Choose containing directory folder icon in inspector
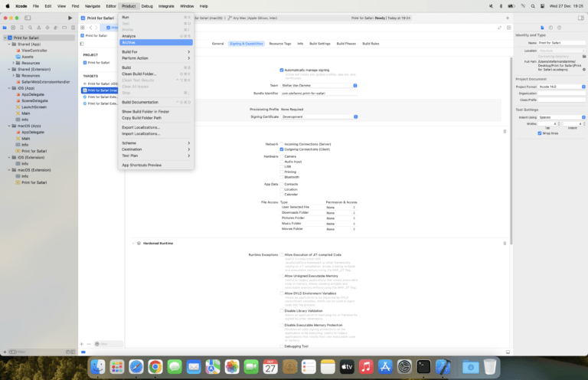Image resolution: width=588 pixels, height=380 pixels. pyautogui.click(x=584, y=56)
